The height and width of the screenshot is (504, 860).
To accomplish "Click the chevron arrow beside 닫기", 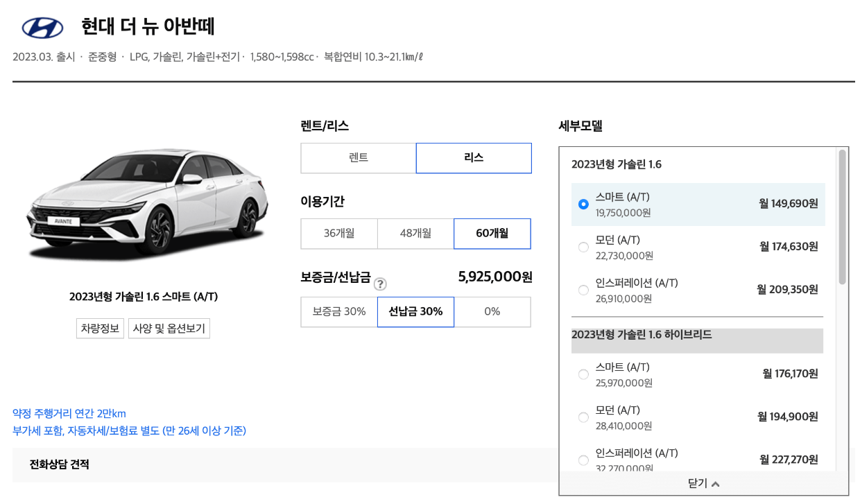I will [716, 484].
